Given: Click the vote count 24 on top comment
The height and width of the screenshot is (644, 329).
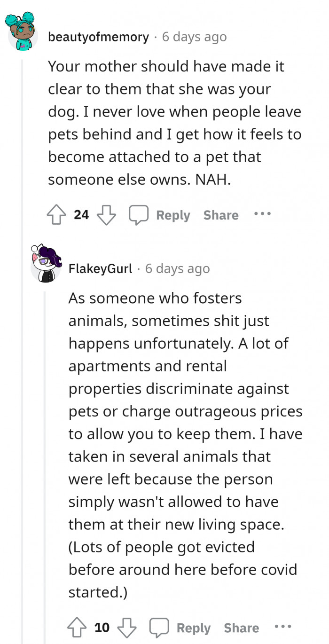Looking at the screenshot, I should 81,214.
